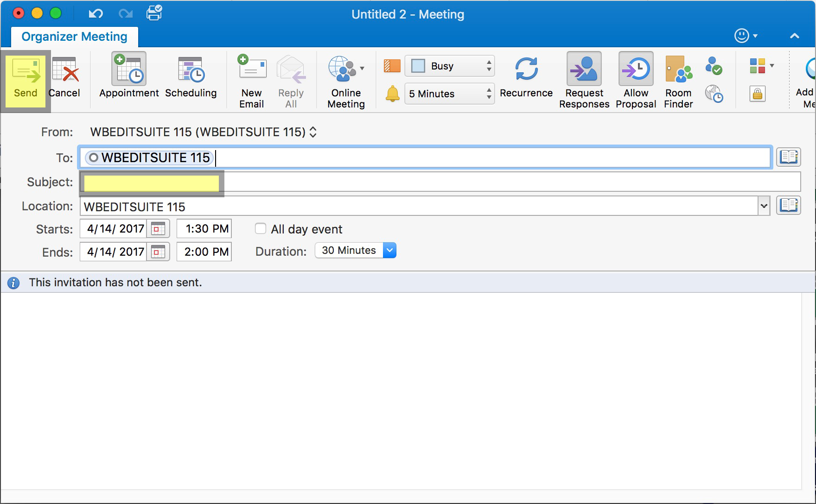Click the undo arrow in title bar
816x504 pixels.
(96, 13)
